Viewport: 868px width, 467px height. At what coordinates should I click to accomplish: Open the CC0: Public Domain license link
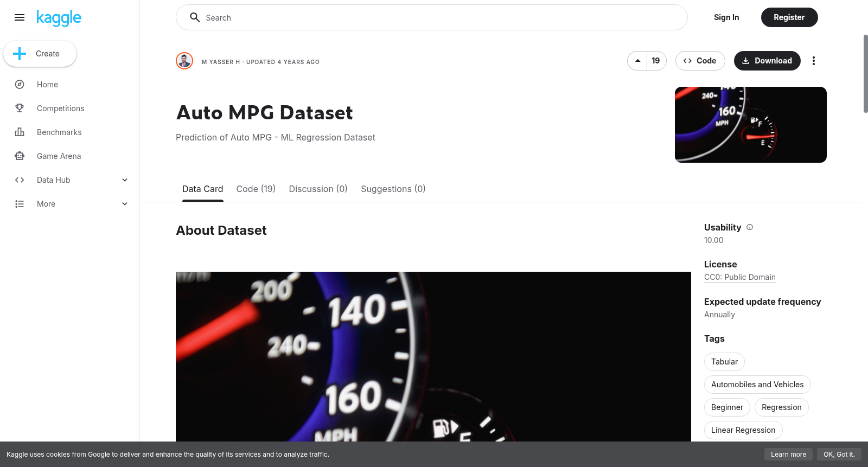pyautogui.click(x=740, y=277)
